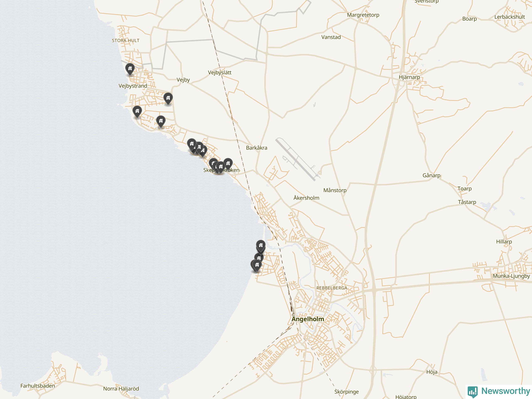Screen dimensions: 532x399
Task: Click the Ängelholm city label
Action: (x=308, y=319)
